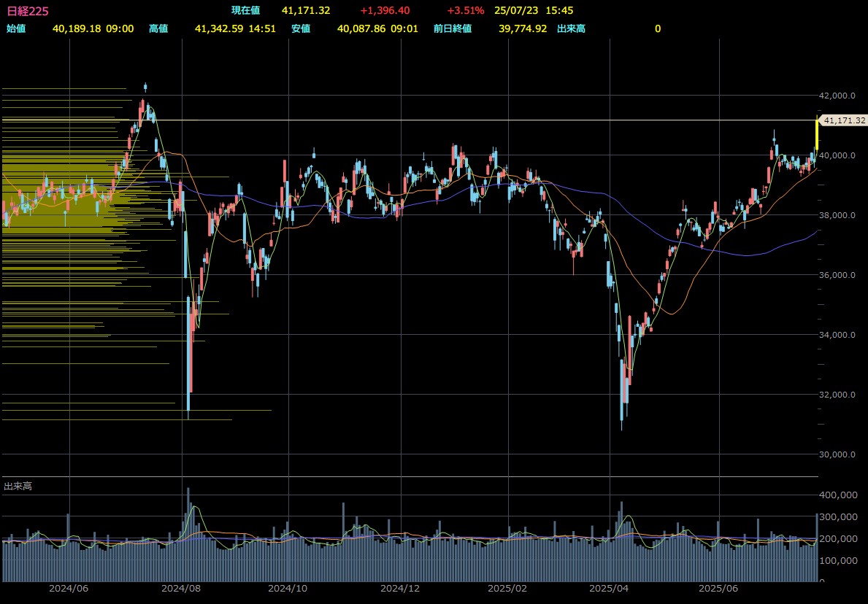Click the 2025/02 date axis label
This screenshot has height=604, width=868.
tap(509, 589)
